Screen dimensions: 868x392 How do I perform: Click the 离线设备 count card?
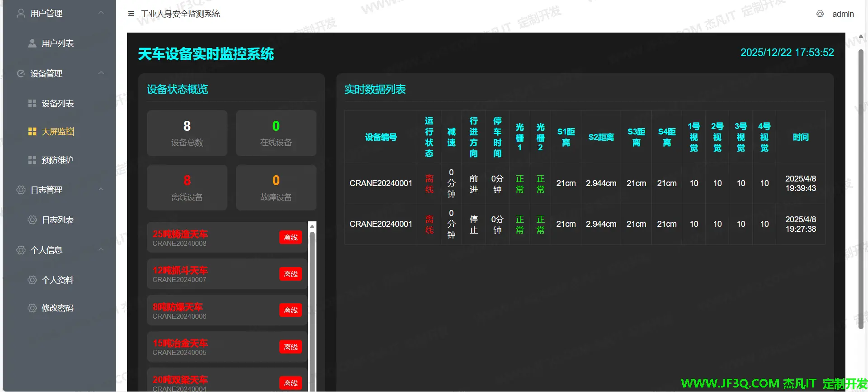187,188
